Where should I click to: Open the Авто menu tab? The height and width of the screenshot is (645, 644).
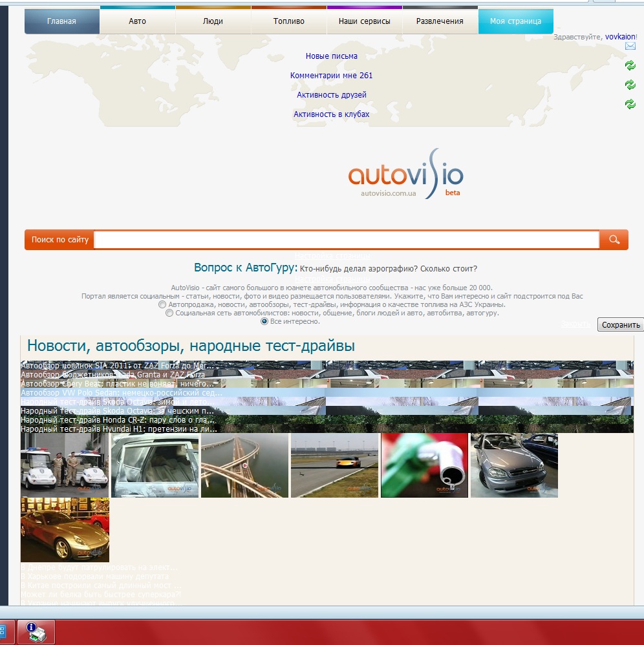(138, 21)
